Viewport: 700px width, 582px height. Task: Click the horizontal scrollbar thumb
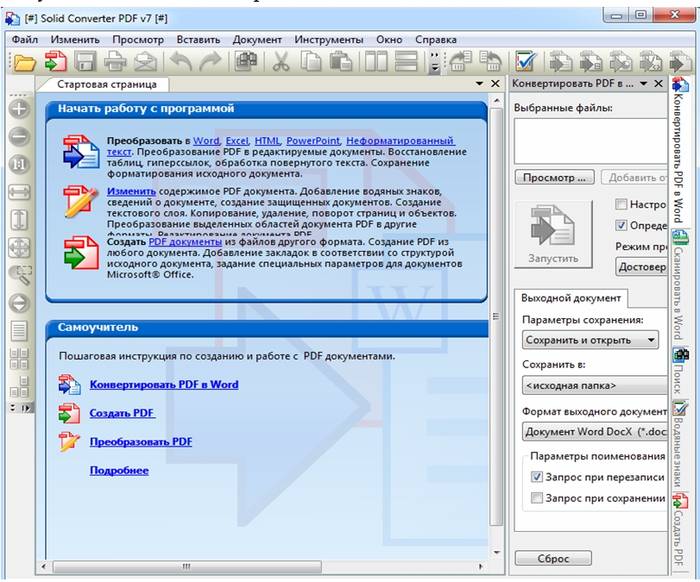point(187,566)
